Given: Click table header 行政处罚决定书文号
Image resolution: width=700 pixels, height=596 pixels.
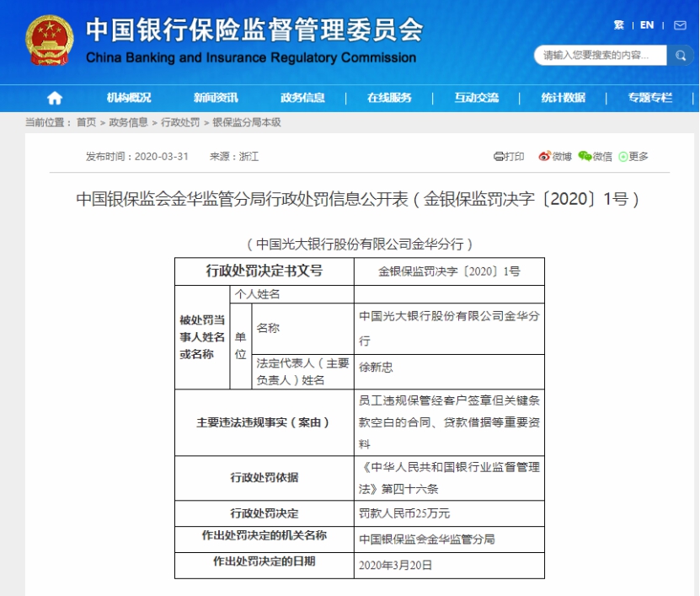Looking at the screenshot, I should point(265,271).
